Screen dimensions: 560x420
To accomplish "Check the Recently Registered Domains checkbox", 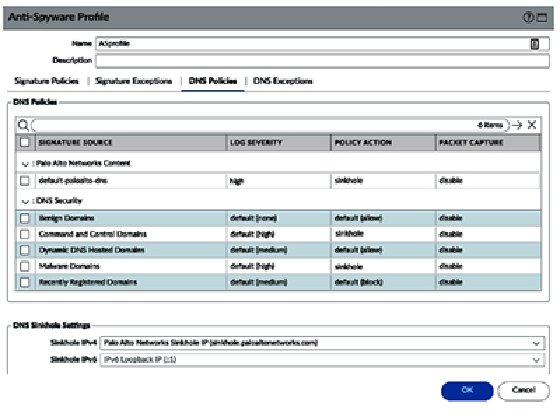I will 25,282.
